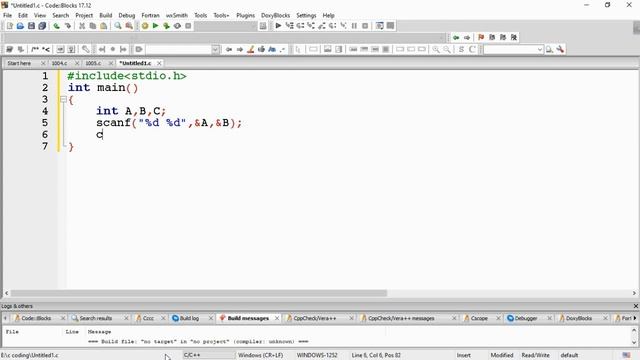The width and height of the screenshot is (640, 360).
Task: Click the keyboard language flag in status bar
Action: point(627,355)
